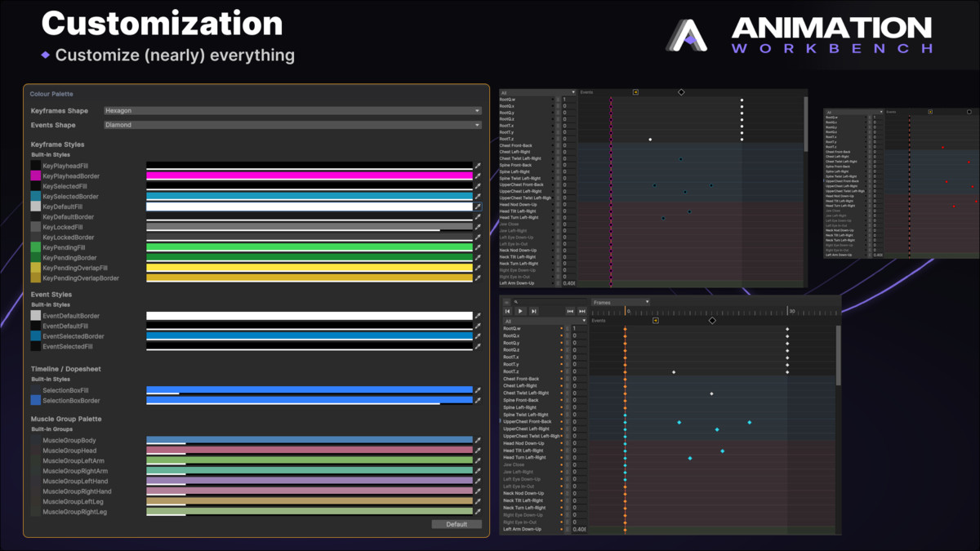The height and width of the screenshot is (551, 980).
Task: Click the KeyLockedBorder eyedropper icon
Action: [479, 238]
